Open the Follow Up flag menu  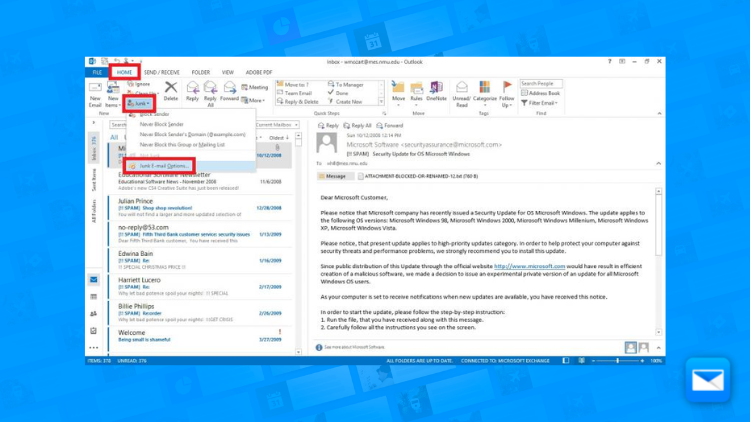507,94
